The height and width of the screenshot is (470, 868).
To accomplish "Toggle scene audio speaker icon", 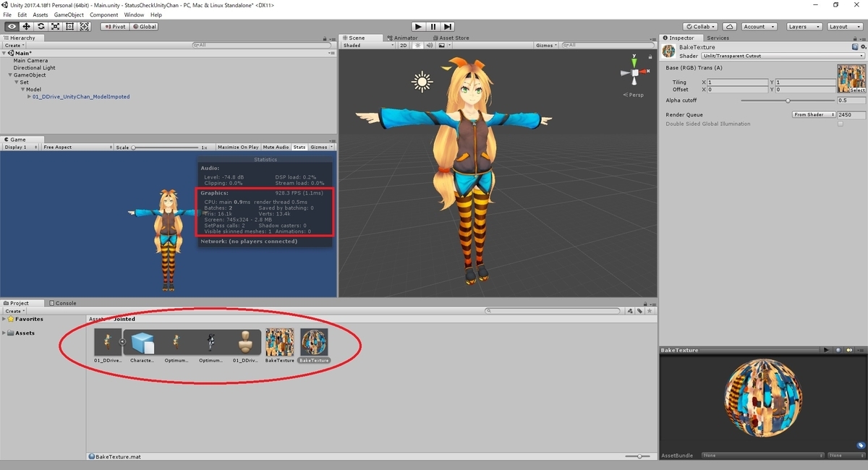I will [x=429, y=45].
